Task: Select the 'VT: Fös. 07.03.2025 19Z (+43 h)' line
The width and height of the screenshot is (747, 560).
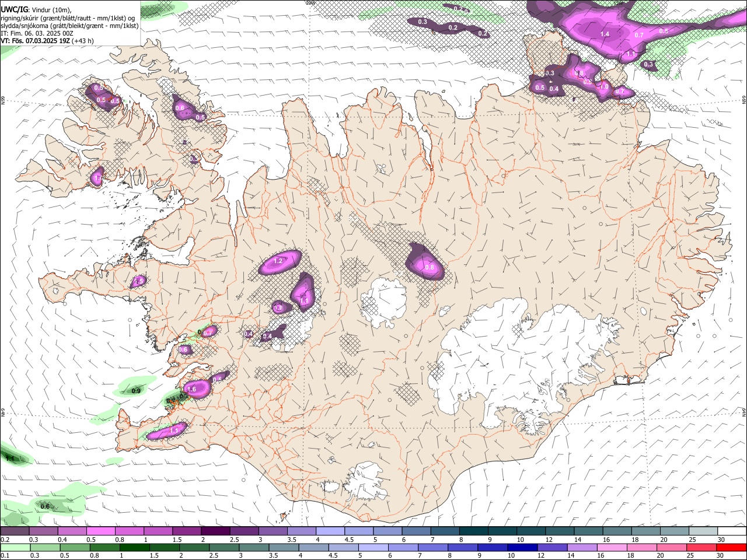Action: coord(47,41)
